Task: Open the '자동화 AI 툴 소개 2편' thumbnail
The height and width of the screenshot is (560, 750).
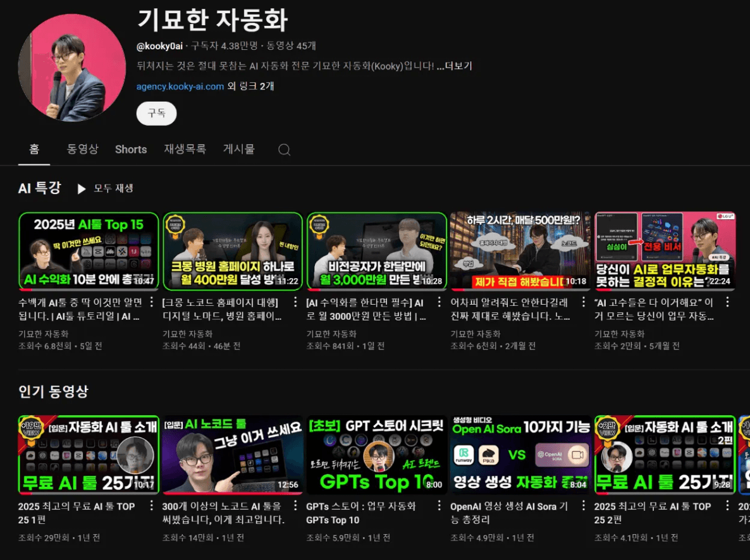Action: [665, 454]
